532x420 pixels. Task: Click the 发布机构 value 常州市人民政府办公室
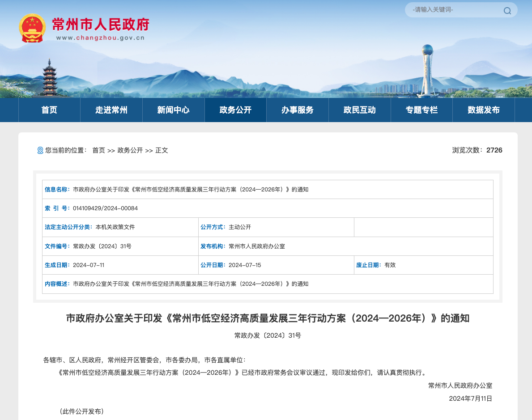tap(256, 246)
